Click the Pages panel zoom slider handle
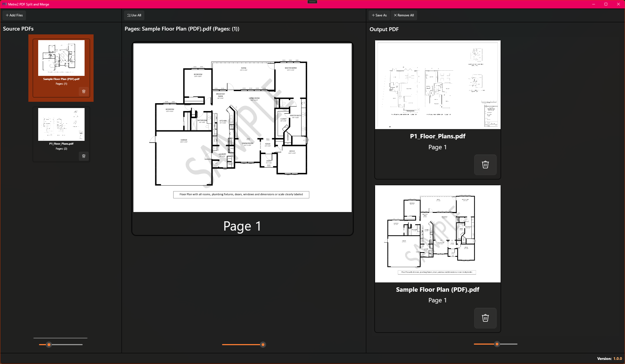Image resolution: width=625 pixels, height=364 pixels. (263, 345)
